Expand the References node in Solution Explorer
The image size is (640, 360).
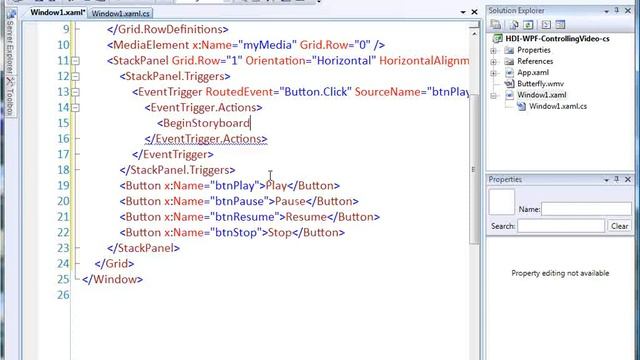(x=493, y=62)
